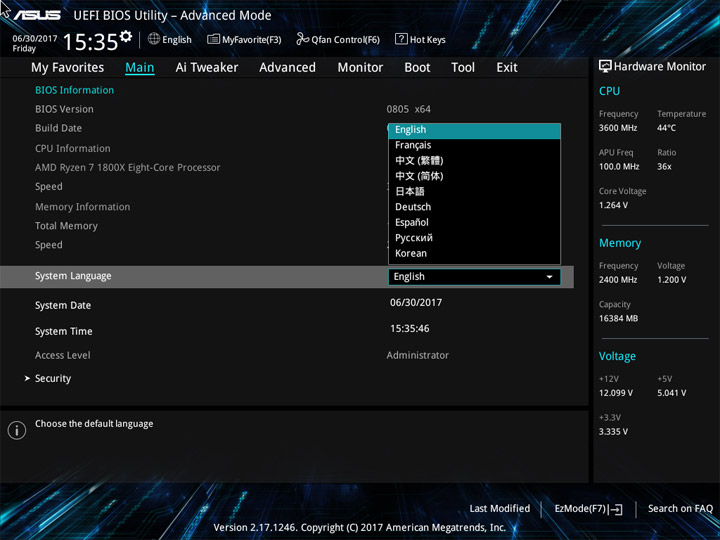Go to the Advanced tab
This screenshot has width=720, height=540.
pyautogui.click(x=287, y=68)
